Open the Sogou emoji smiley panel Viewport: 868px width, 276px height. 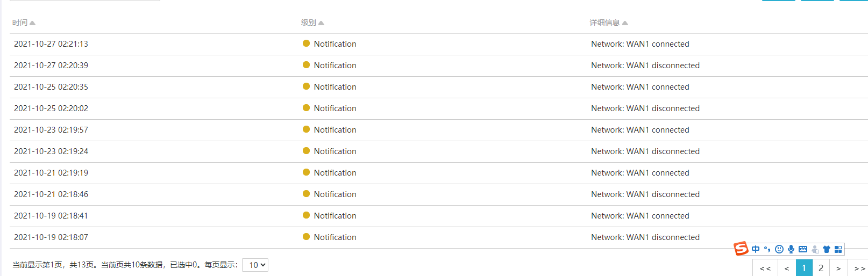tap(779, 249)
